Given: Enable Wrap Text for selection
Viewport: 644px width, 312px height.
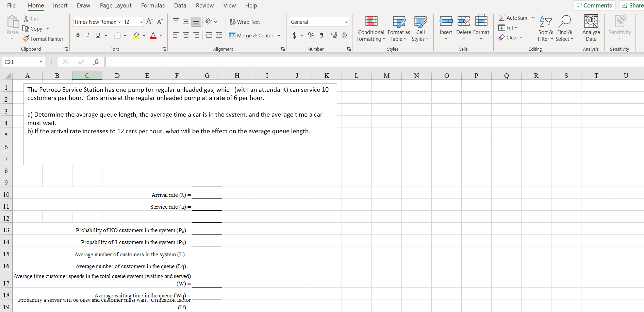Looking at the screenshot, I should [245, 22].
